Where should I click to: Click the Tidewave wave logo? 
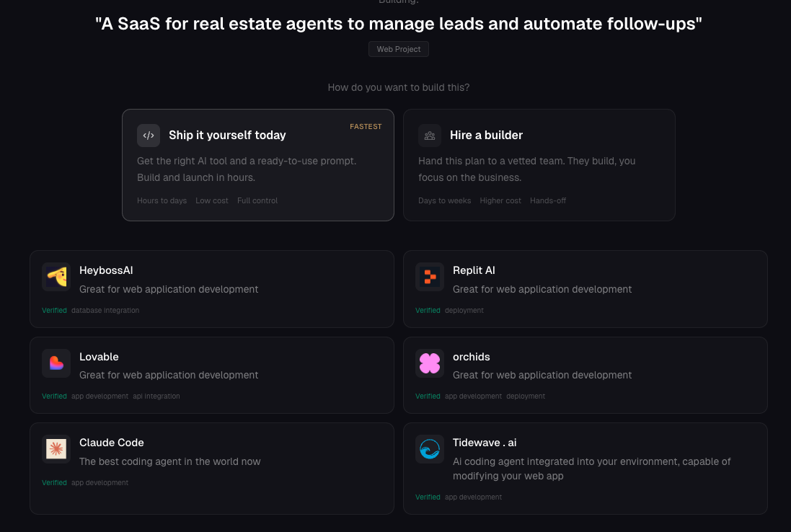430,449
